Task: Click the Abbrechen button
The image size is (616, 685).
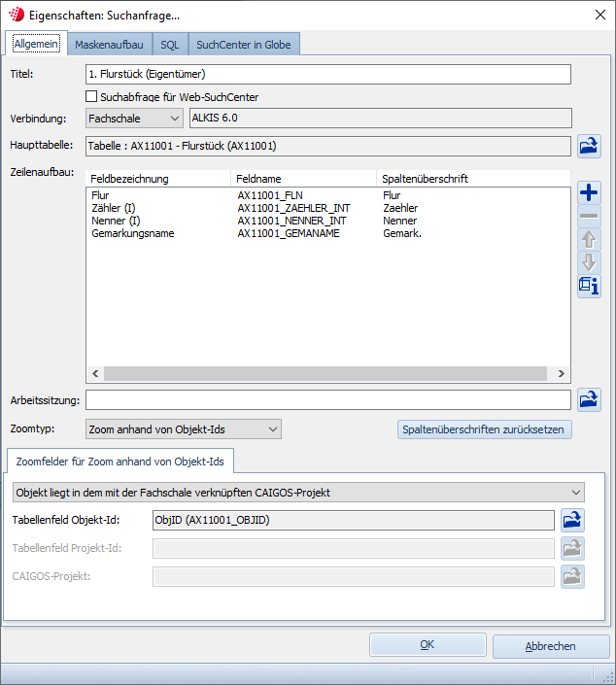Action: [551, 646]
